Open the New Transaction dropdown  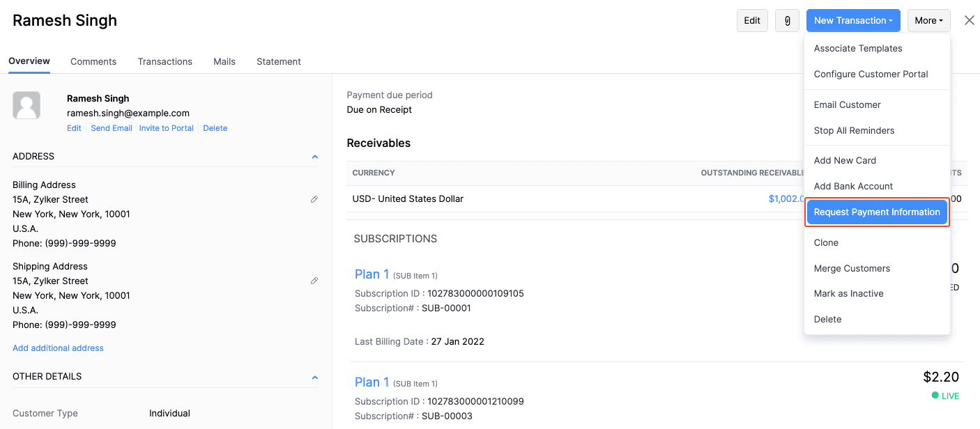pos(853,20)
